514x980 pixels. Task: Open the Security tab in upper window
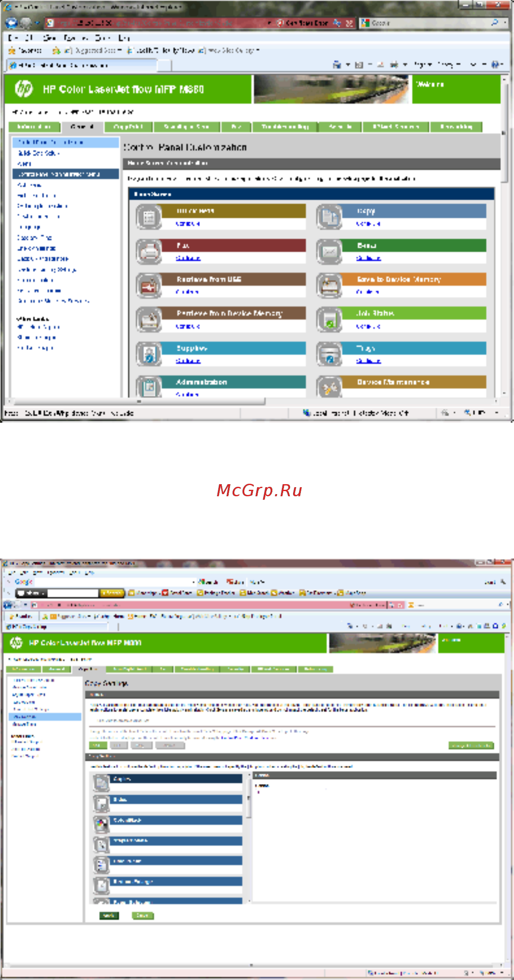(340, 127)
